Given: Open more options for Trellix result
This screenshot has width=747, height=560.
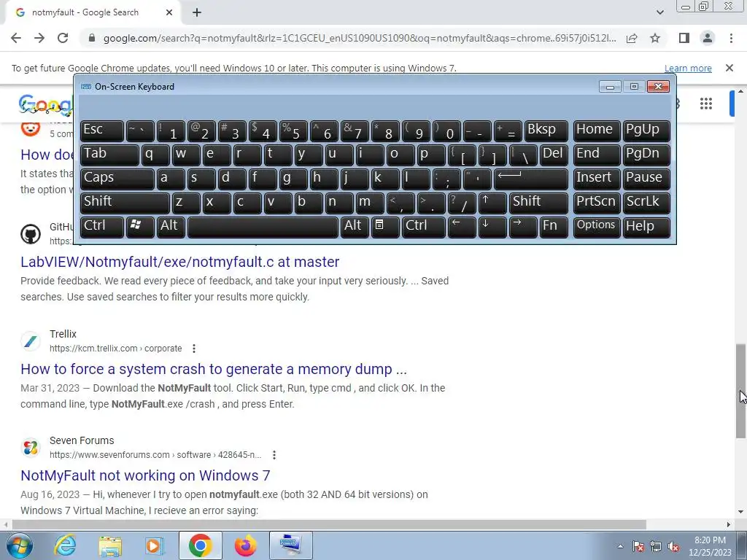Looking at the screenshot, I should pyautogui.click(x=194, y=349).
